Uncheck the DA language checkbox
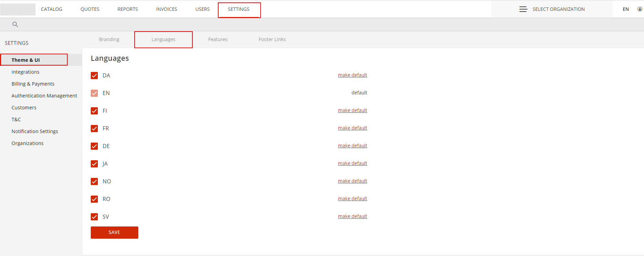Image resolution: width=644 pixels, height=256 pixels. click(94, 75)
